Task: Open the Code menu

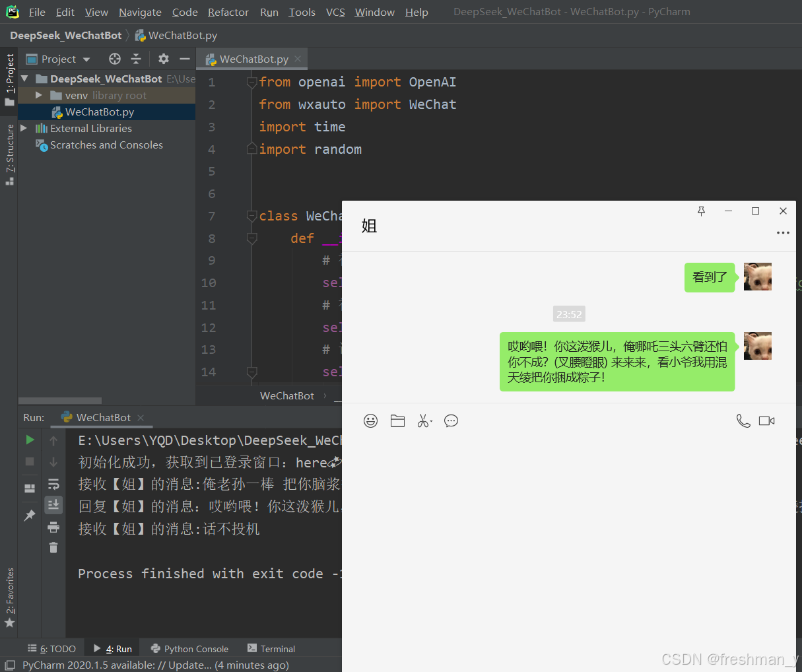Action: coord(185,12)
